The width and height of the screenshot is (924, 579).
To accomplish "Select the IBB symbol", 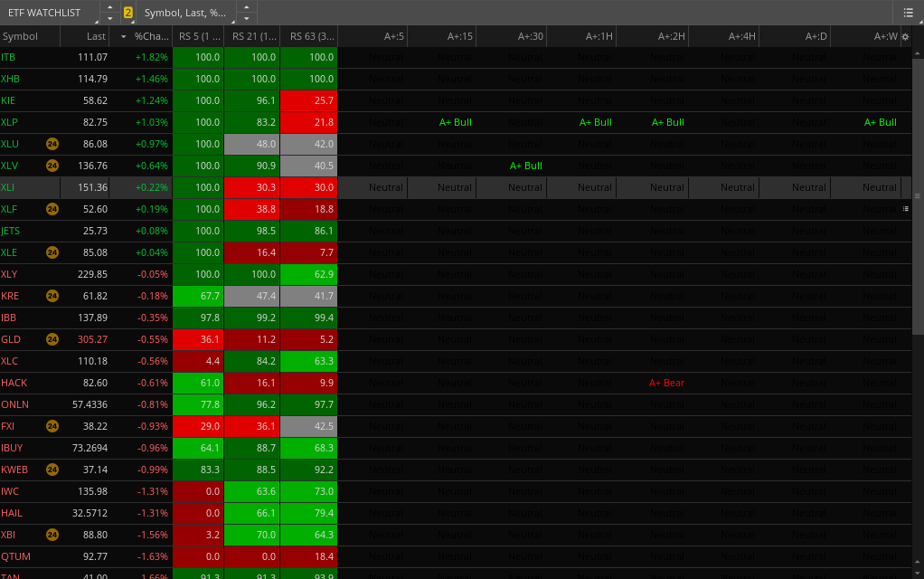I will click(x=8, y=318).
